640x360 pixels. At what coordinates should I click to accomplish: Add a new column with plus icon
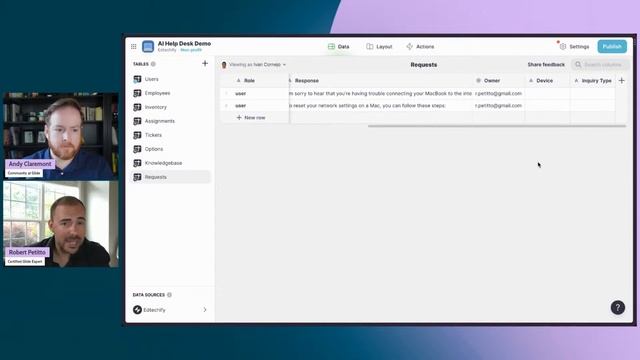(621, 80)
